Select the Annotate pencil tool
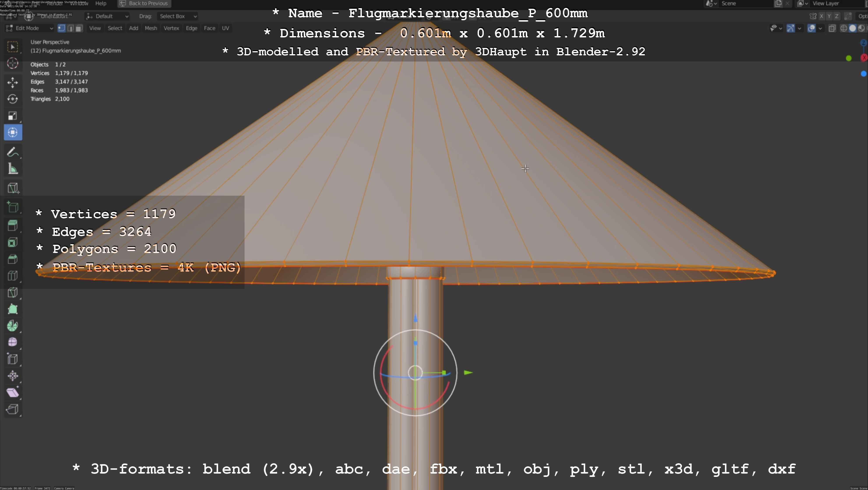868x490 pixels. pyautogui.click(x=13, y=152)
